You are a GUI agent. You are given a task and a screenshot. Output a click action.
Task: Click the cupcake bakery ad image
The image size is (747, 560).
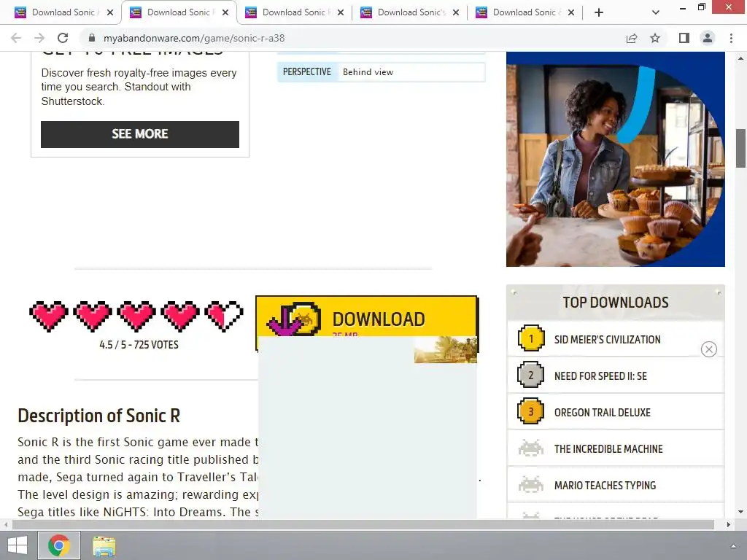(616, 159)
